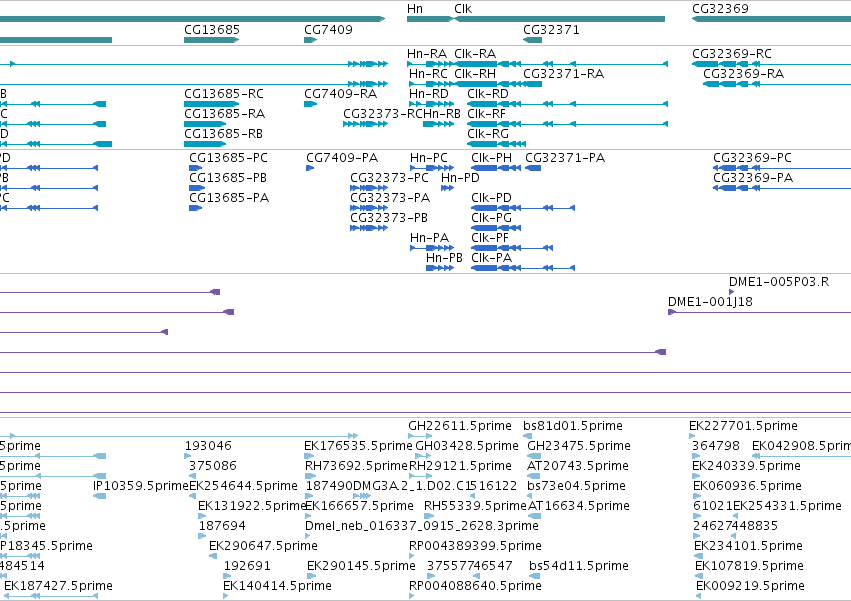The height and width of the screenshot is (601, 851).
Task: Click protein label CG32371-PA
Action: (x=565, y=158)
